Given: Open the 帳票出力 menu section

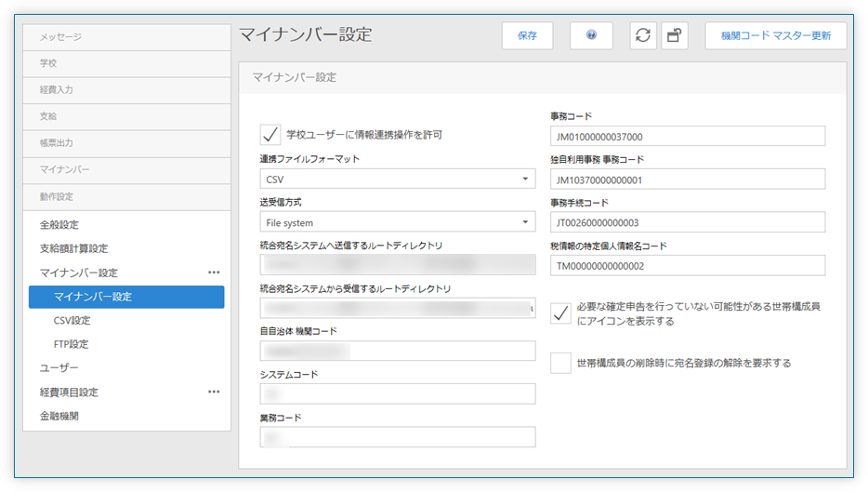Looking at the screenshot, I should pyautogui.click(x=126, y=143).
